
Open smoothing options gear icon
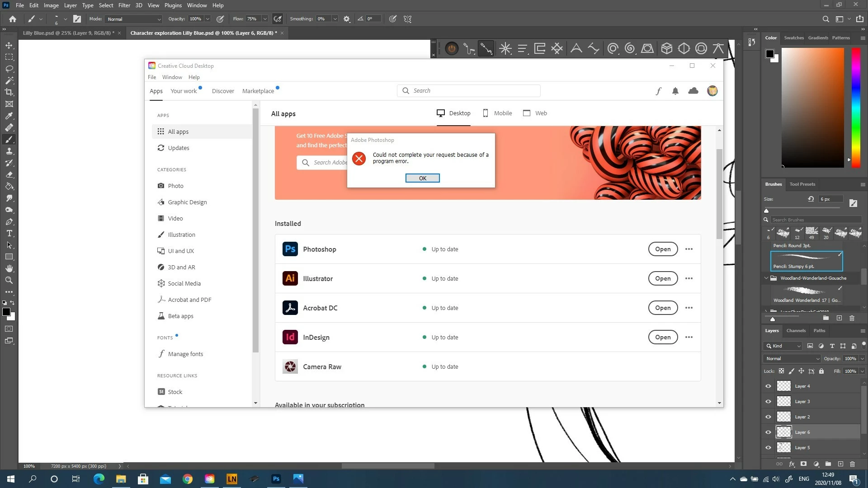click(347, 19)
